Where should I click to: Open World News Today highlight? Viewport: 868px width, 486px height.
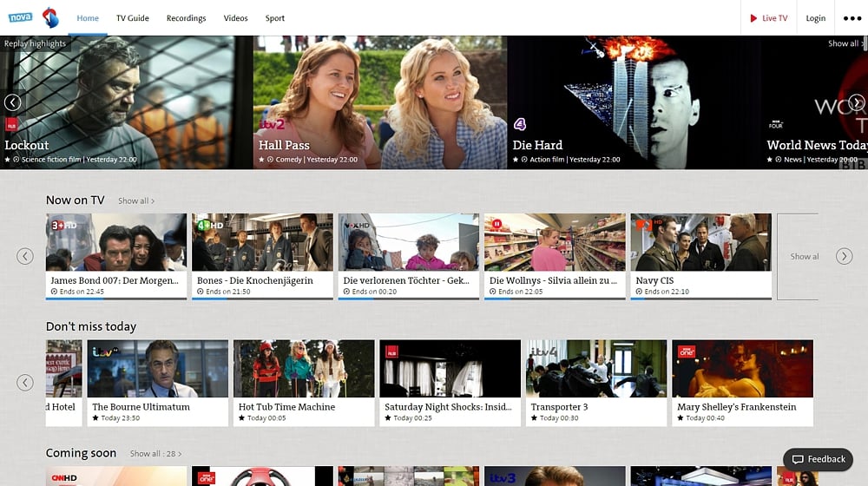pyautogui.click(x=814, y=102)
